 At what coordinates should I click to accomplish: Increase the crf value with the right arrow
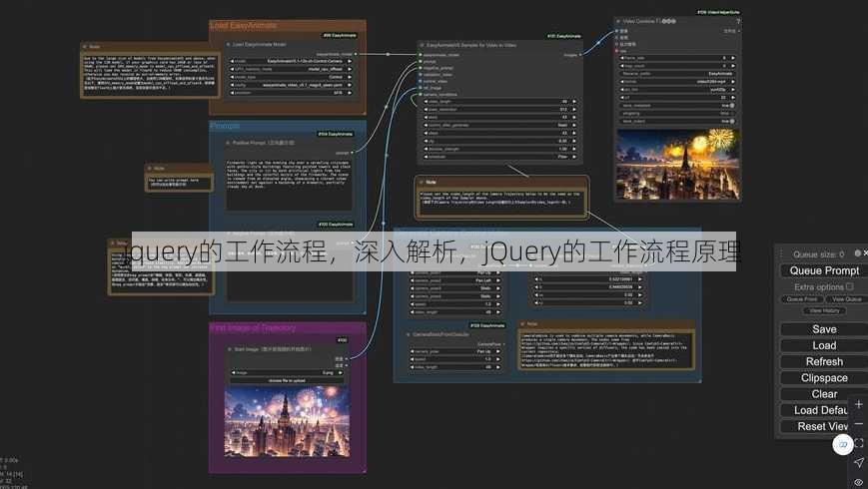[x=733, y=97]
